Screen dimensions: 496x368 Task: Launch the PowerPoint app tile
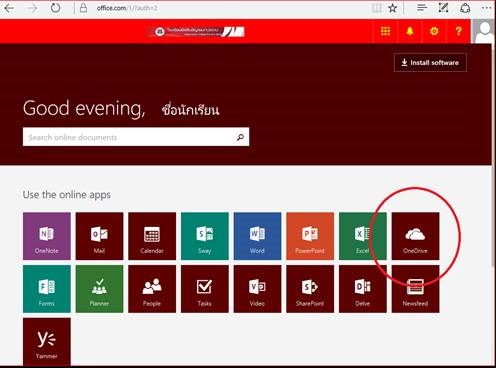pyautogui.click(x=310, y=236)
